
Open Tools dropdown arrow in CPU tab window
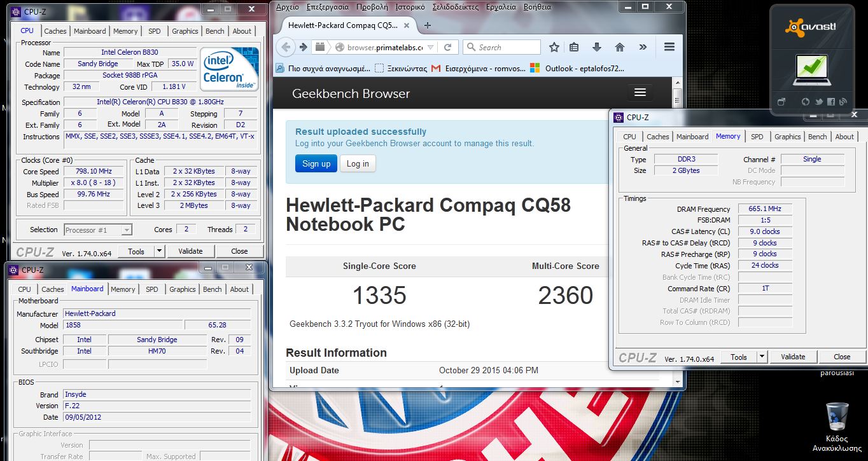(159, 251)
